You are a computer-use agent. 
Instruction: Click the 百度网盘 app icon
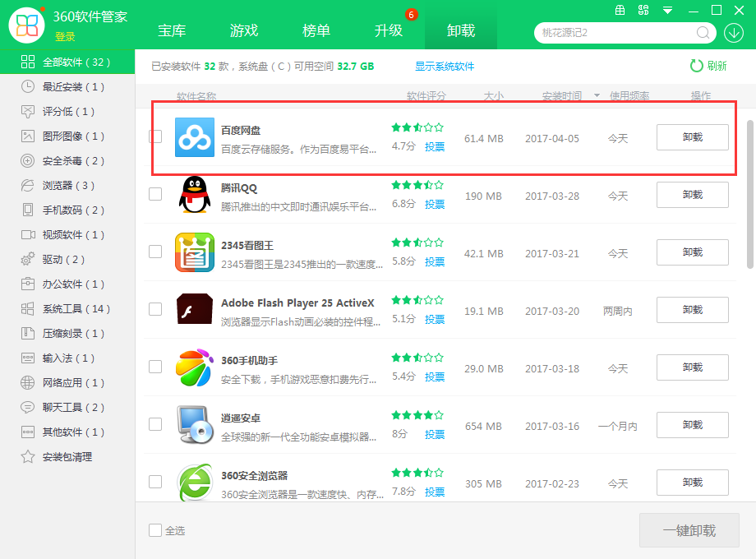coord(195,137)
